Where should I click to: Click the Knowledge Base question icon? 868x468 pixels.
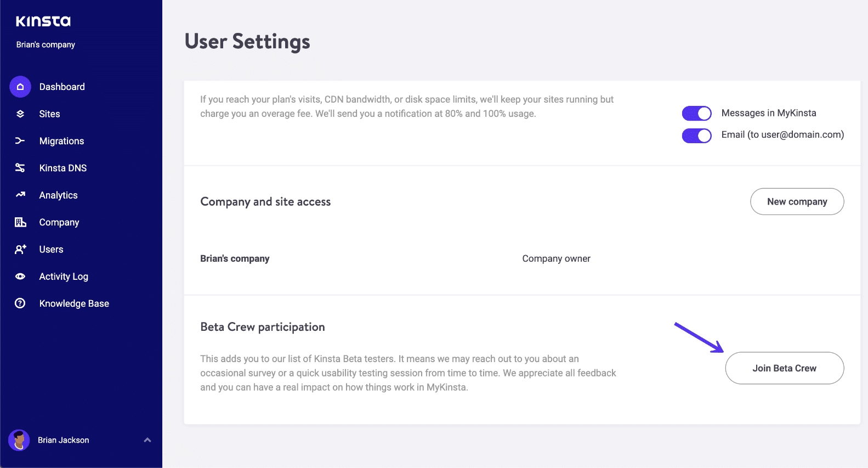click(x=20, y=303)
